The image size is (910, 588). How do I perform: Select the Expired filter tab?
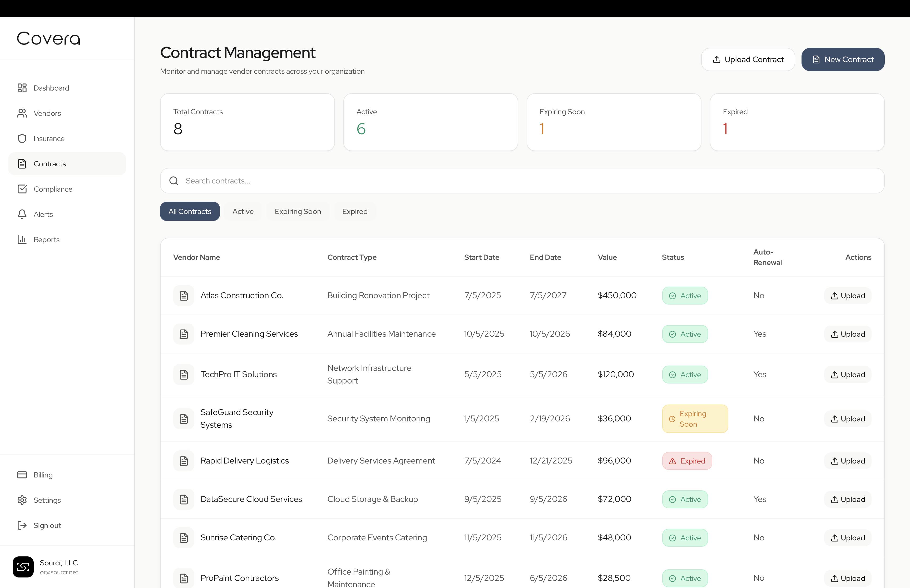[x=355, y=212]
